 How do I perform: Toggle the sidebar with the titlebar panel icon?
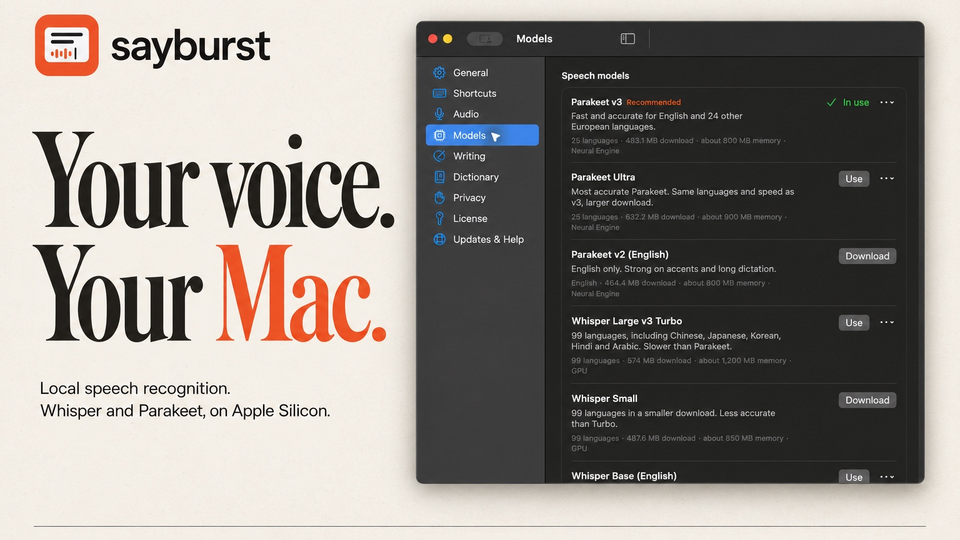coord(628,39)
